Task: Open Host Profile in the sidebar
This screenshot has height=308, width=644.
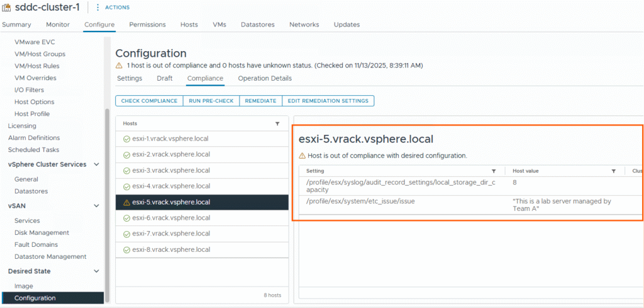Action: click(x=32, y=114)
